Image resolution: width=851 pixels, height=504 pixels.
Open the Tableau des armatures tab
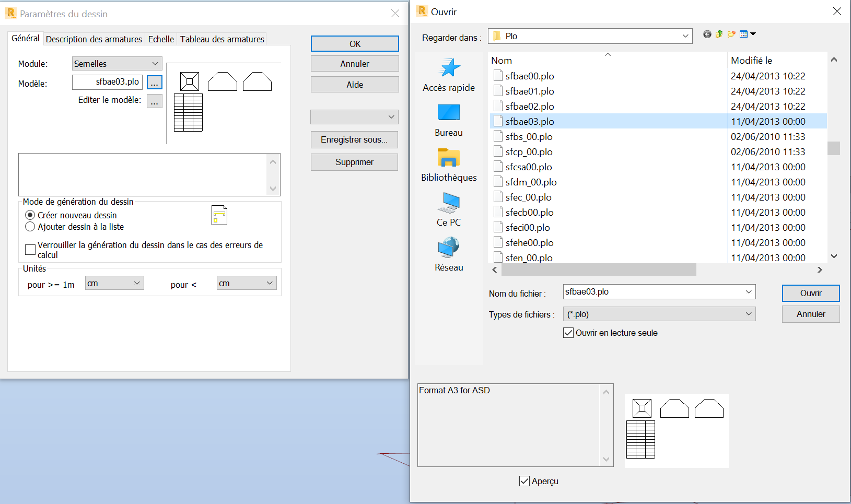click(x=223, y=39)
